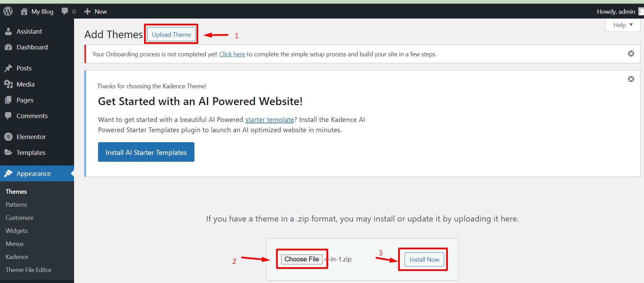This screenshot has height=283, width=644.
Task: Open the Themes submenu item
Action: 16,192
